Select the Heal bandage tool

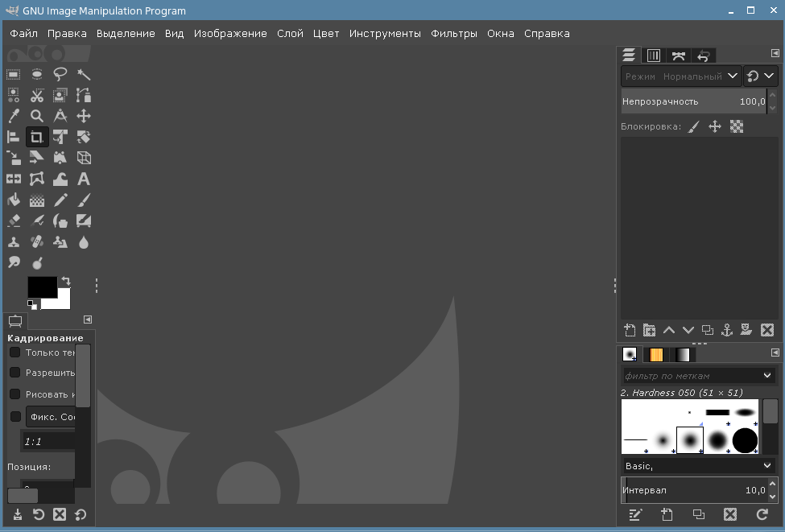tap(37, 242)
